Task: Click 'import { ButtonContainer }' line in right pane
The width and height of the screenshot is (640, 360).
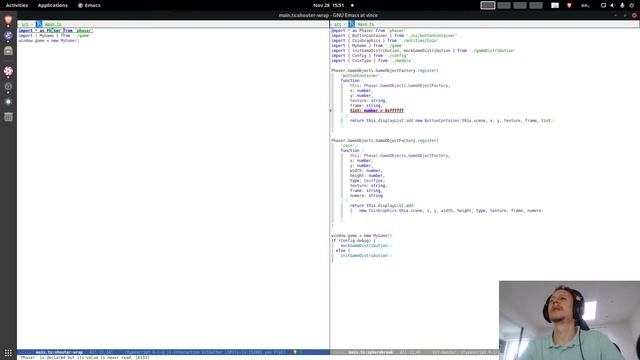Action: pyautogui.click(x=394, y=36)
